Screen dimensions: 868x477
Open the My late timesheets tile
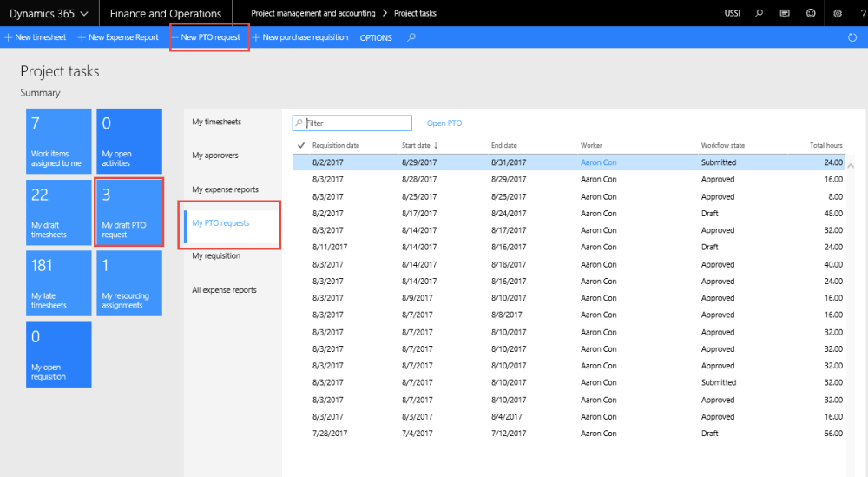[59, 283]
